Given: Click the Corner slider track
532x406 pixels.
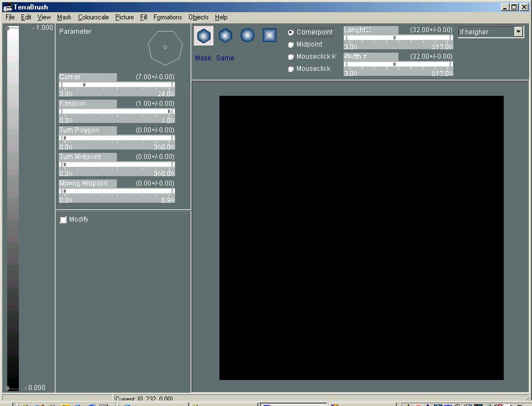Looking at the screenshot, I should tap(117, 85).
